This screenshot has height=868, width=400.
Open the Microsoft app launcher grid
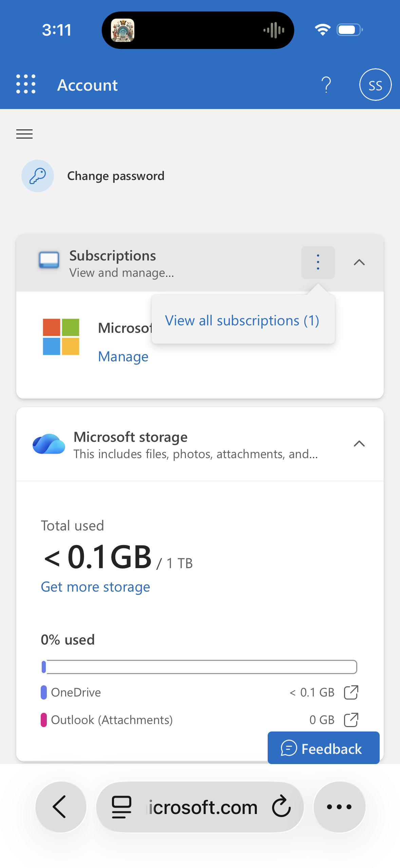pos(26,84)
